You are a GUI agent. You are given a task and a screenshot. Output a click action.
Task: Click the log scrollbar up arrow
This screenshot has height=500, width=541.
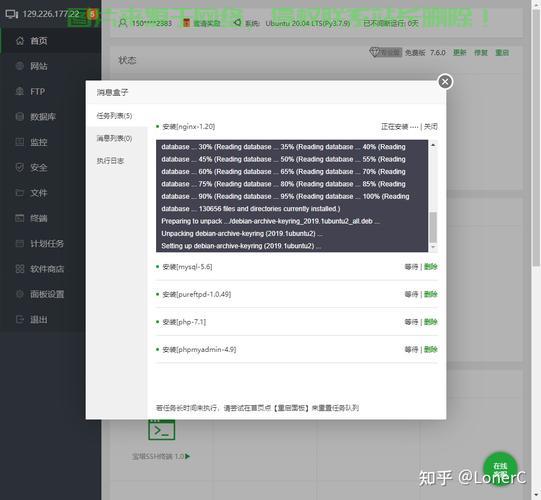(x=433, y=145)
